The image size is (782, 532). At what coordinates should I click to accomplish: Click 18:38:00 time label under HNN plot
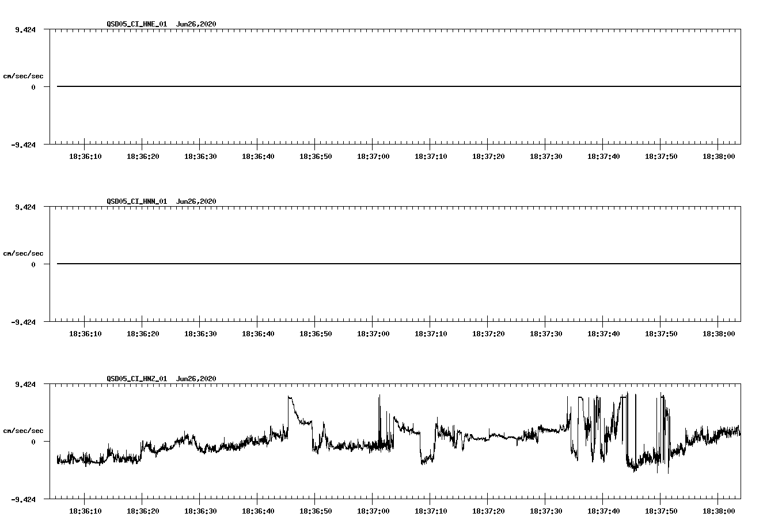(719, 334)
